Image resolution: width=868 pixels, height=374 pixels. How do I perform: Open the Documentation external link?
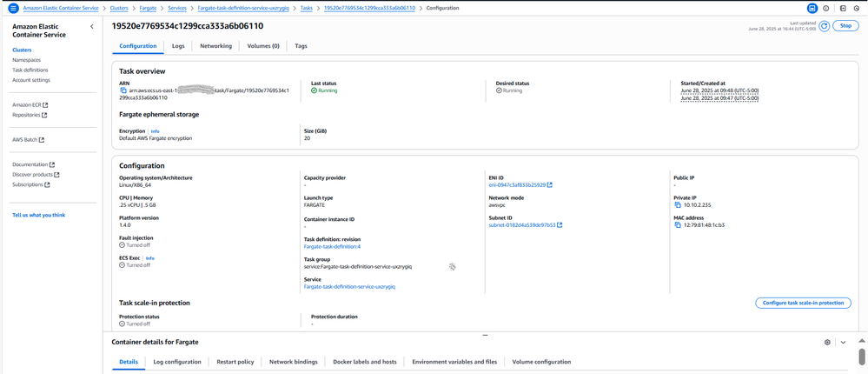click(x=33, y=164)
